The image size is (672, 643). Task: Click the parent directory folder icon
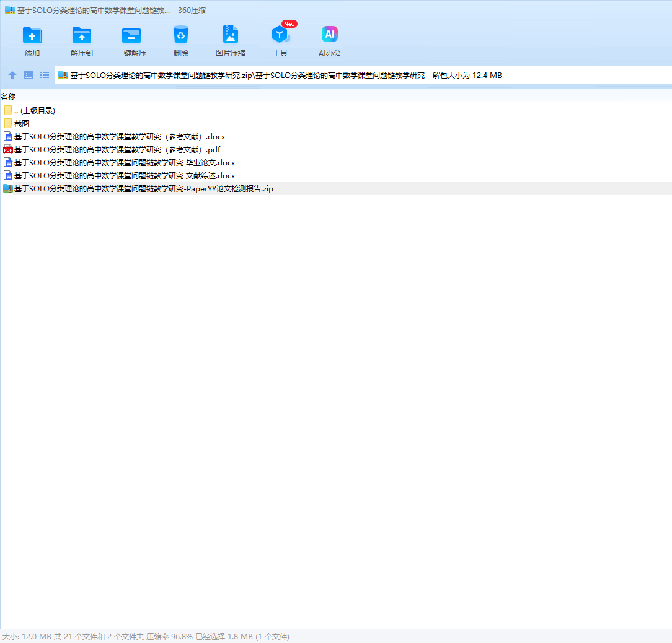coord(7,110)
